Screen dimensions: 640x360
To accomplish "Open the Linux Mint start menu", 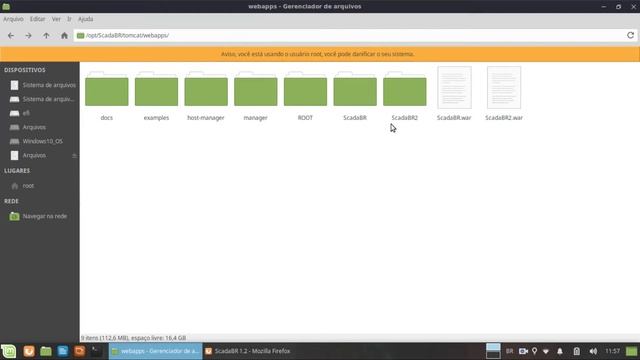I will [x=9, y=351].
